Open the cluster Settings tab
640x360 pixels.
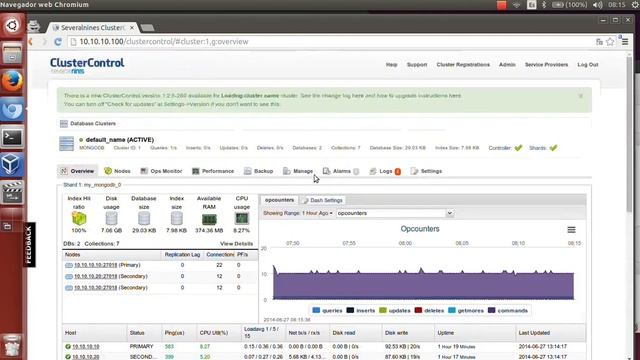pyautogui.click(x=426, y=171)
